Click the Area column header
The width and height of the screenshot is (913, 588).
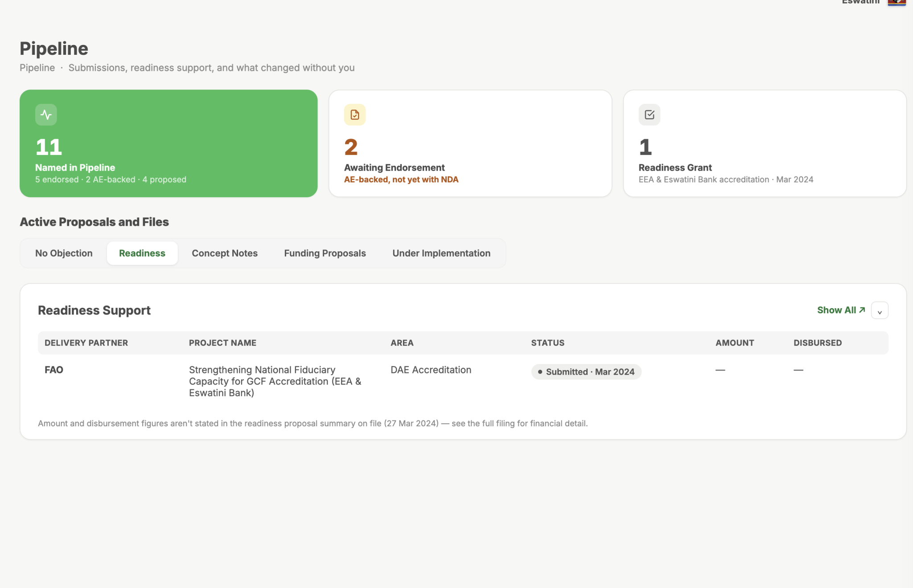coord(402,343)
